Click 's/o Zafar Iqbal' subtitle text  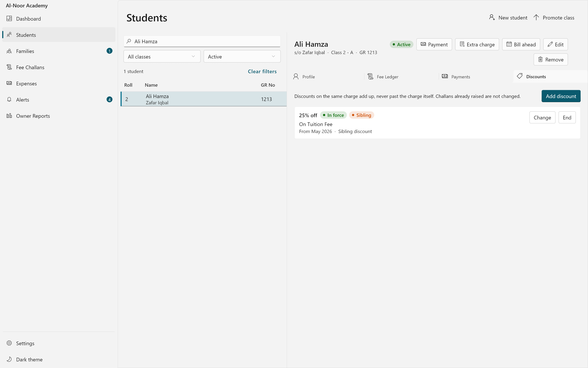(x=309, y=52)
